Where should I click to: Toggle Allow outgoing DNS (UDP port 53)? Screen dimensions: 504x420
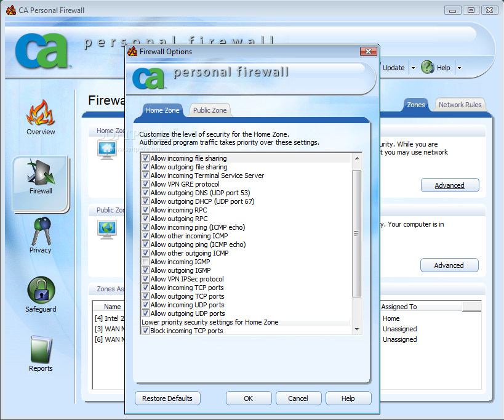point(145,193)
